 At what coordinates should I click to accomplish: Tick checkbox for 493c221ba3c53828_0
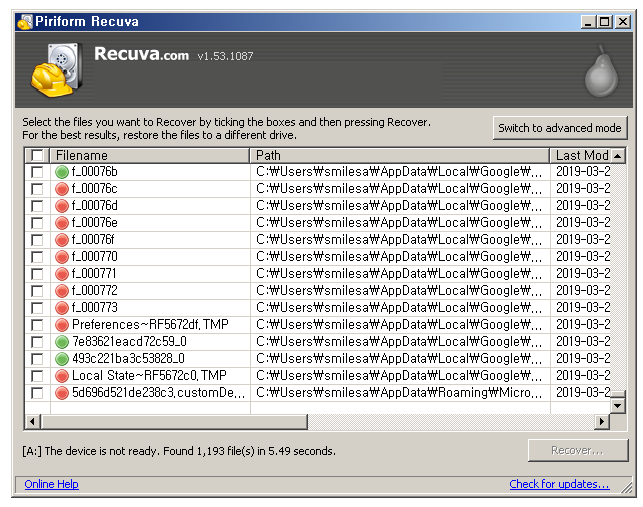pyautogui.click(x=37, y=359)
